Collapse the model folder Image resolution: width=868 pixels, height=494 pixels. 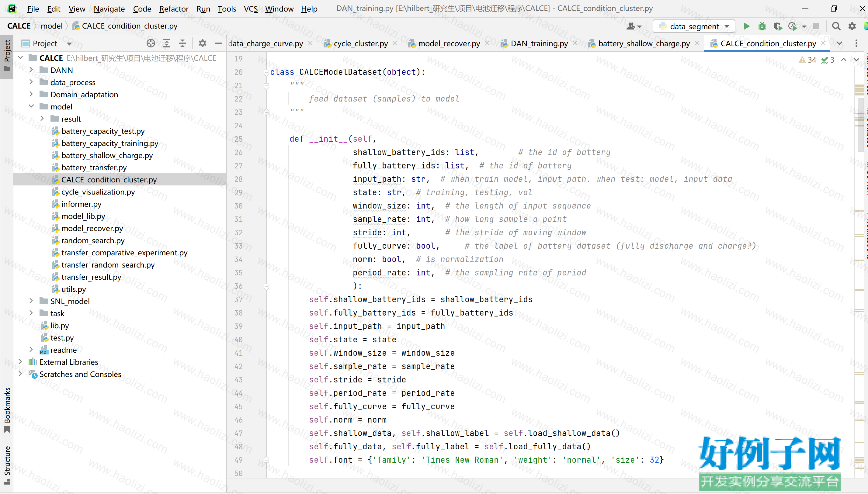(x=31, y=106)
